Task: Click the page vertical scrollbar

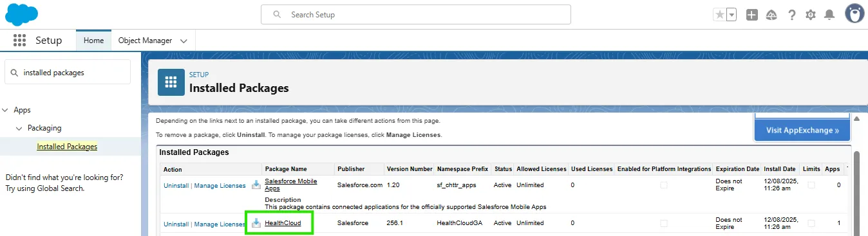Action: 856,193
